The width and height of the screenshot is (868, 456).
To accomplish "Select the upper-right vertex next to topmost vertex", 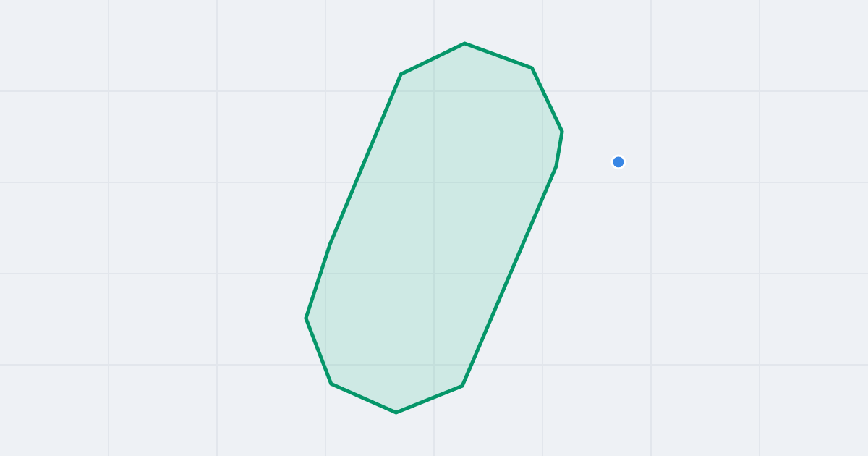I will point(532,68).
